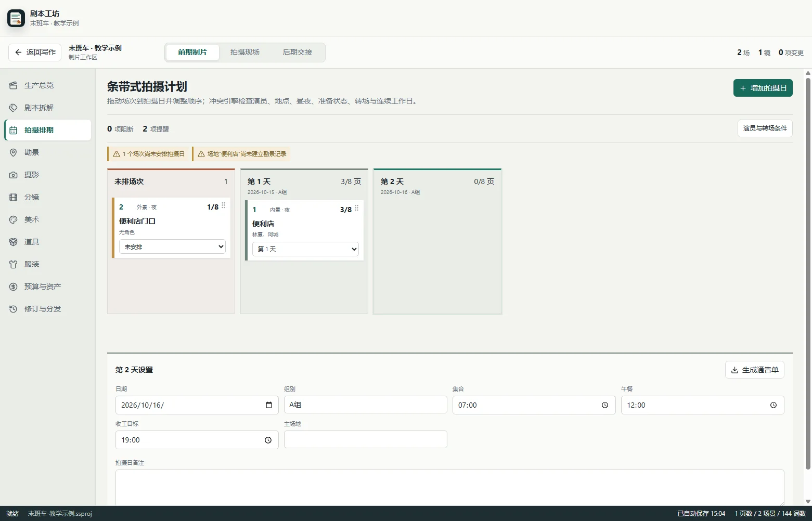Open 剧本拆解 tag icon in sidebar
812x521 pixels.
[14, 108]
